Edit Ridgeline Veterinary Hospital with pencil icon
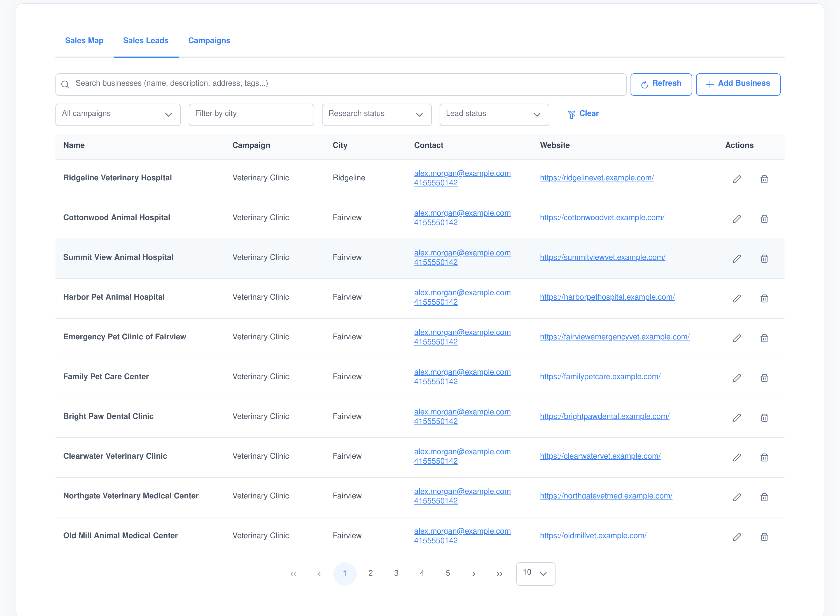 (737, 179)
